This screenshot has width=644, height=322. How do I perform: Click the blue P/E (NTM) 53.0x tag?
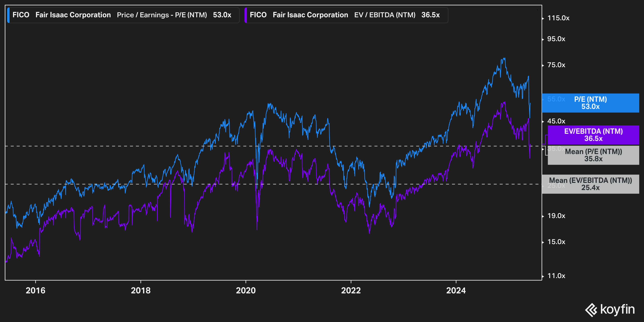590,103
